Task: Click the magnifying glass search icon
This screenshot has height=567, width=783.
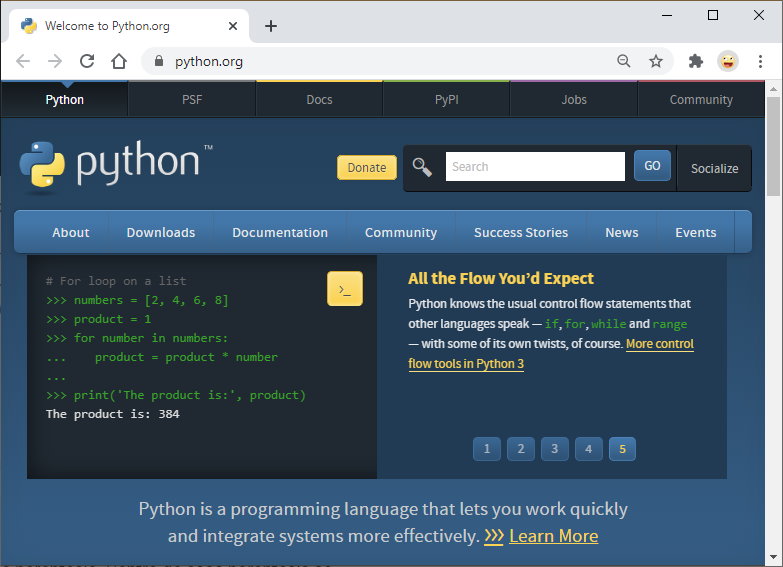Action: [422, 167]
